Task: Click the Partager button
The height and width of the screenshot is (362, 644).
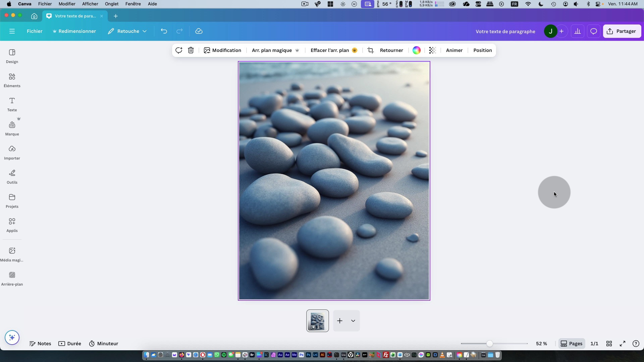Action: click(622, 31)
